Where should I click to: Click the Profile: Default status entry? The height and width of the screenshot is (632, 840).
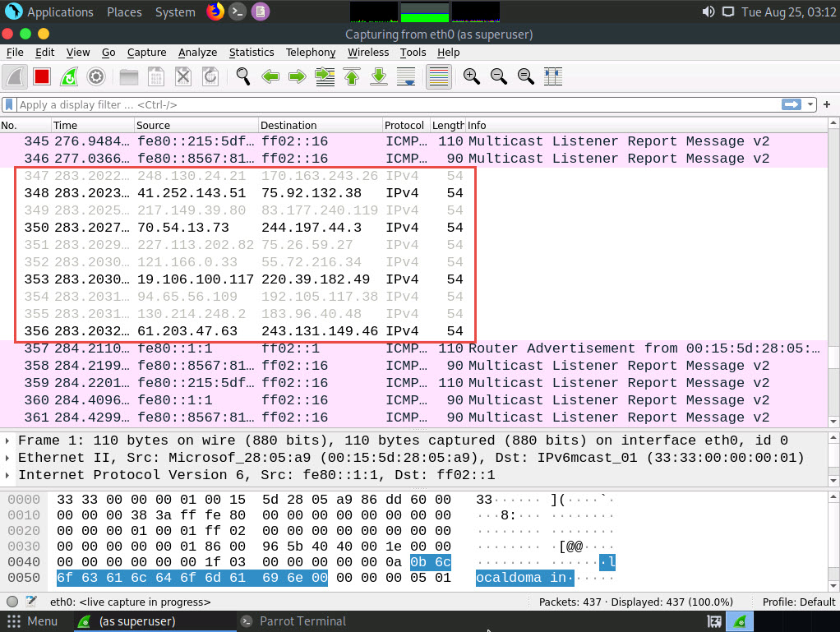pyautogui.click(x=799, y=602)
